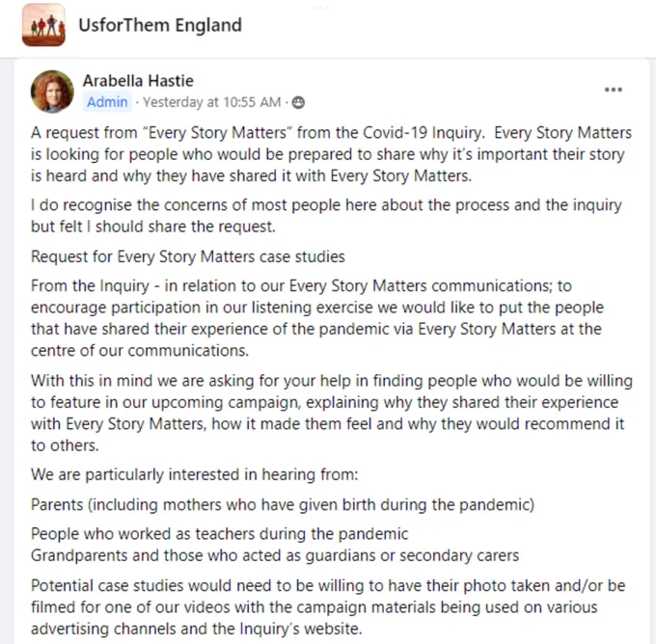Click the blue Admin badge
Image resolution: width=656 pixels, height=644 pixels.
107,102
